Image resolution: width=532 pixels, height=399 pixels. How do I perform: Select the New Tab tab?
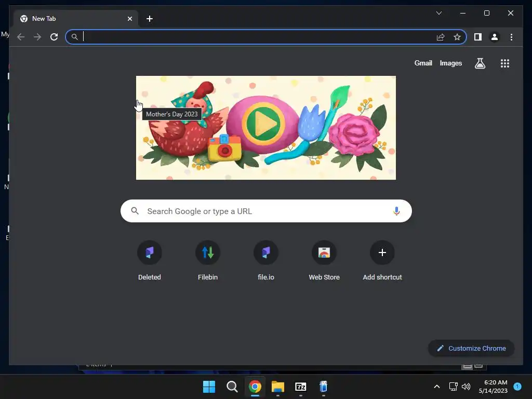[75, 19]
